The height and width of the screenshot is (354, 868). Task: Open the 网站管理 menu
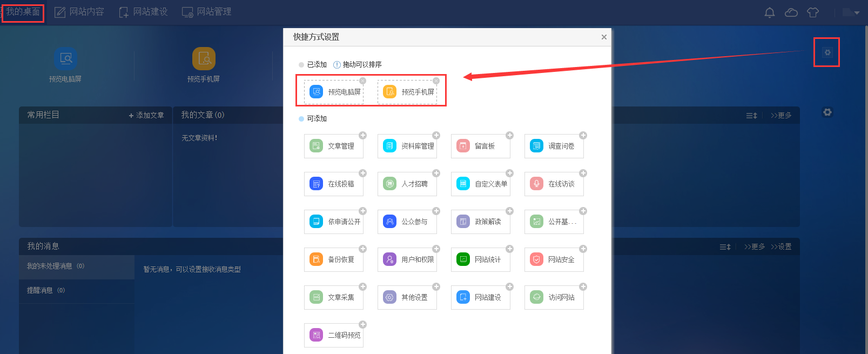(x=207, y=12)
